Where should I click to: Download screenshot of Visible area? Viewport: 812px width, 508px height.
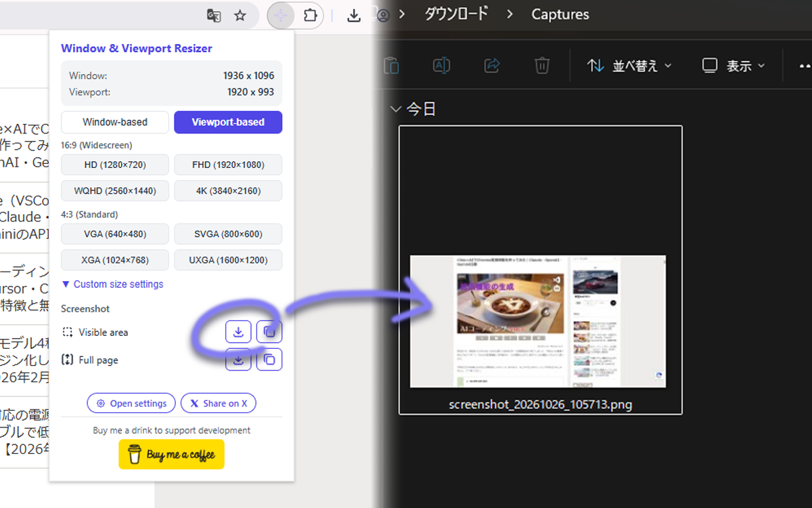[x=238, y=332]
